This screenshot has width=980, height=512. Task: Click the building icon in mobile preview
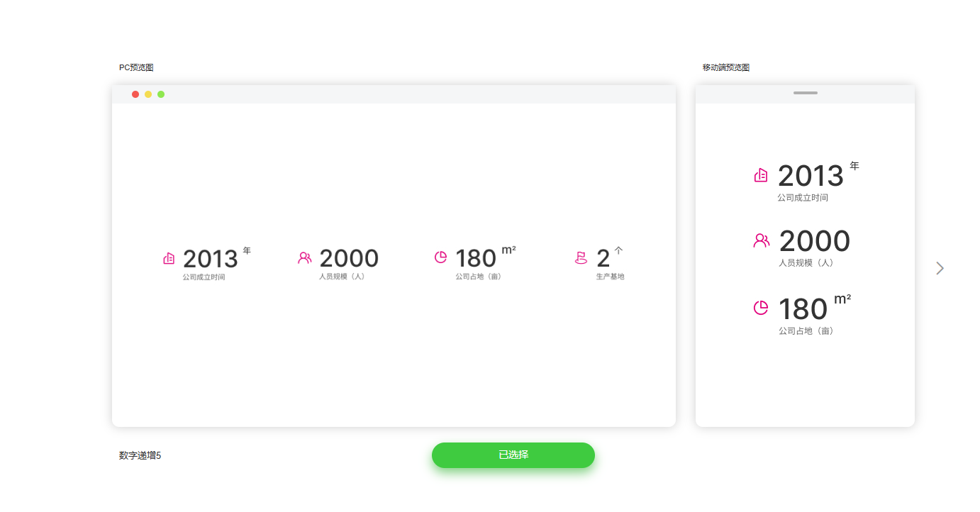coord(761,175)
